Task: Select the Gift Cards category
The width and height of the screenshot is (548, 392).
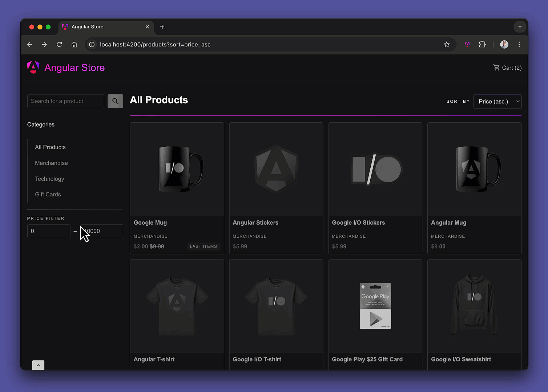Action: (x=48, y=195)
